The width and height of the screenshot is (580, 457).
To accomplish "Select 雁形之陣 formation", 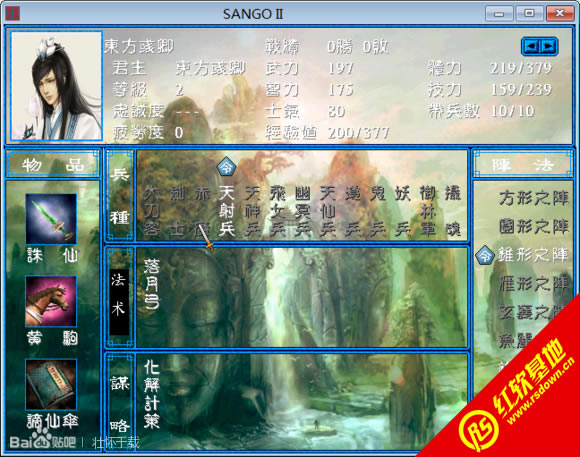I will [533, 284].
